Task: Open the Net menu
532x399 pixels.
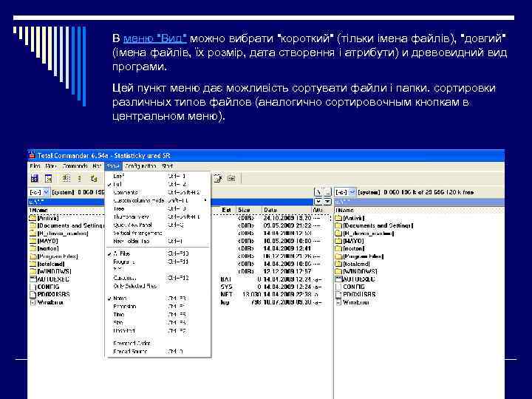Action: [x=97, y=166]
